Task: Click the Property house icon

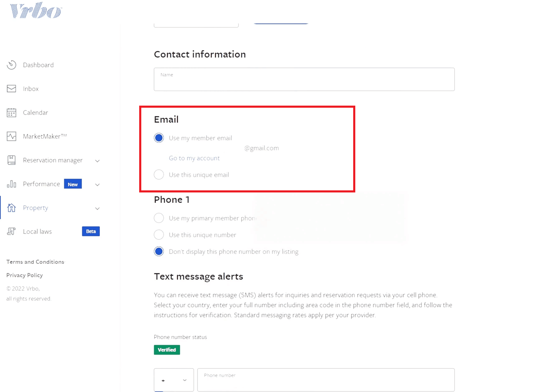Action: click(11, 207)
